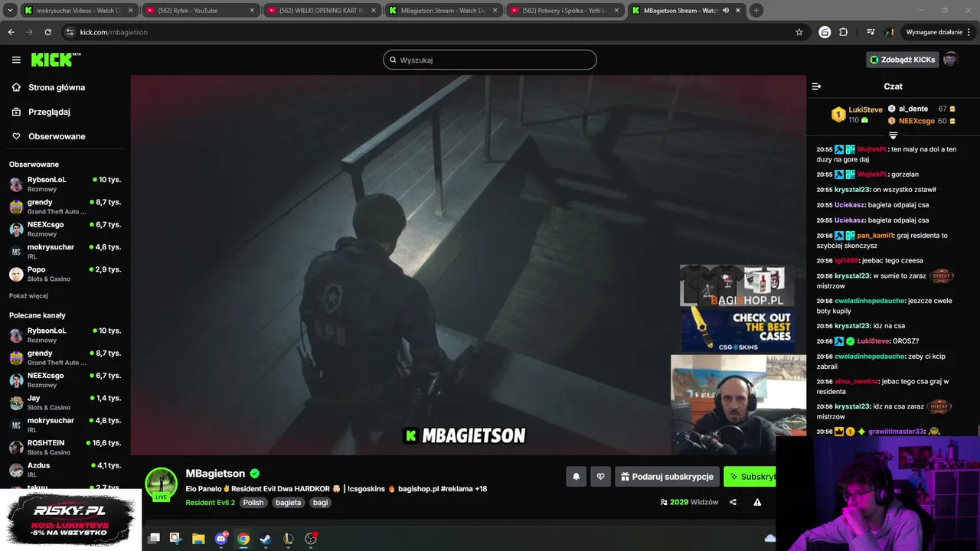Click the KICK logo
980x551 pixels.
tap(56, 60)
